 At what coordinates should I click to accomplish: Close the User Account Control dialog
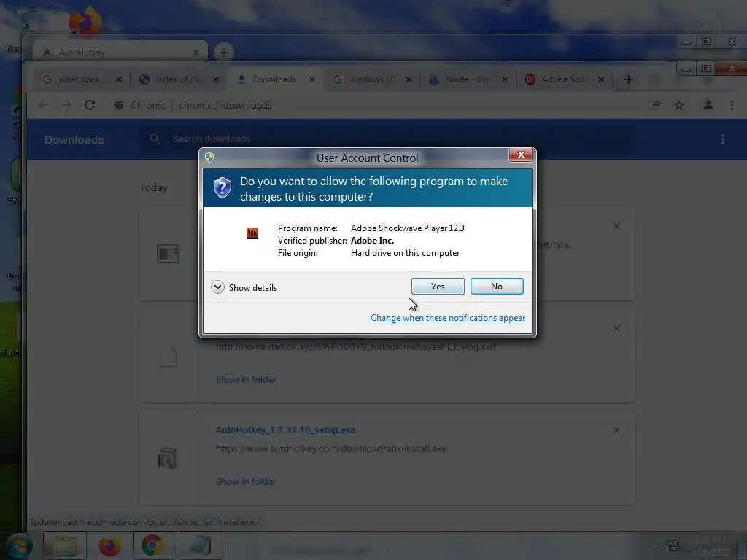(x=520, y=155)
